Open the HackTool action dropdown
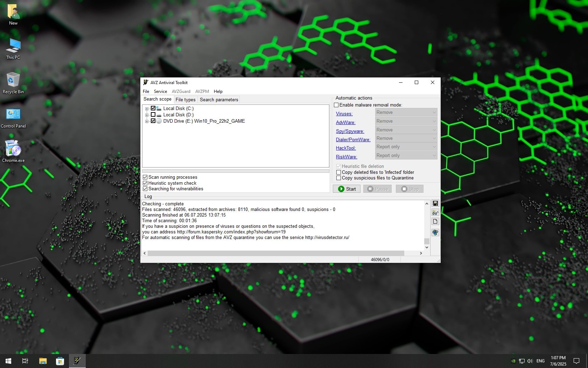588x368 pixels. pyautogui.click(x=406, y=147)
